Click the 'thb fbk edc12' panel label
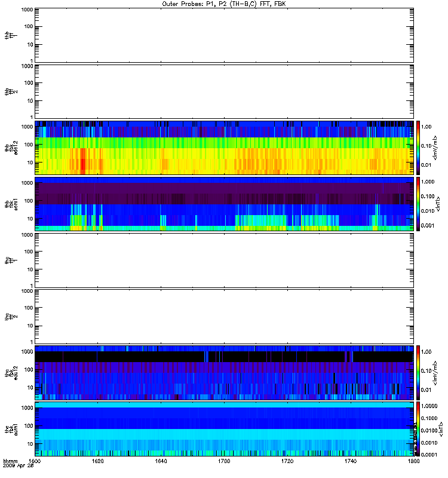Screen dimensions: 448x478 click(x=11, y=148)
